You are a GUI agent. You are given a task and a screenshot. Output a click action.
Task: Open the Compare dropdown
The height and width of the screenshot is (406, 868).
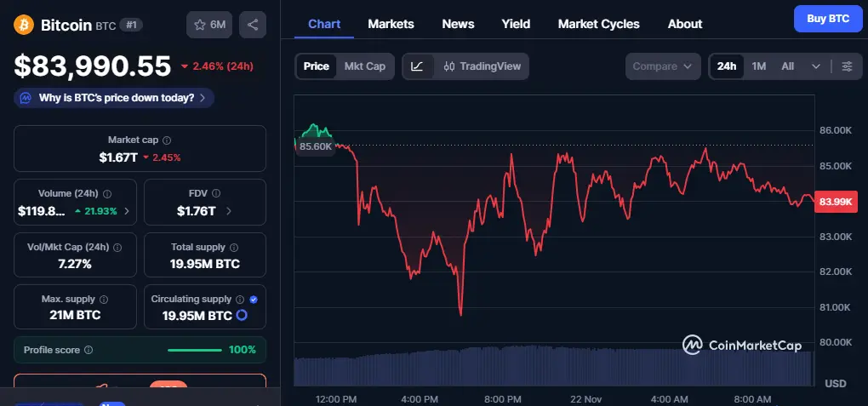click(663, 66)
